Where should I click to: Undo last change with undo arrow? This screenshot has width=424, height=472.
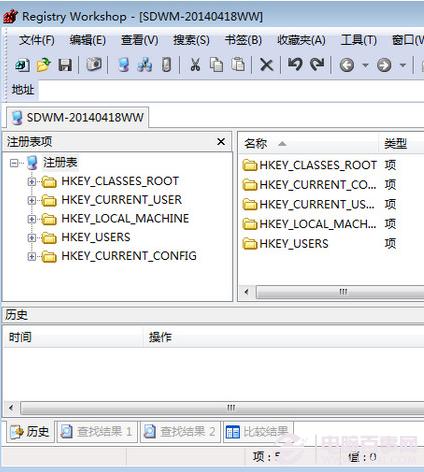coord(295,64)
